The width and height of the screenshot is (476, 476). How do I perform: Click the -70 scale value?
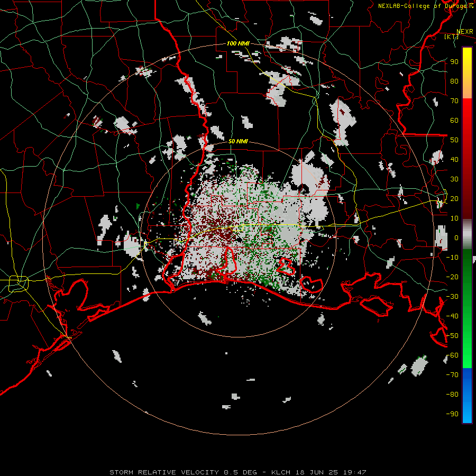pos(452,375)
